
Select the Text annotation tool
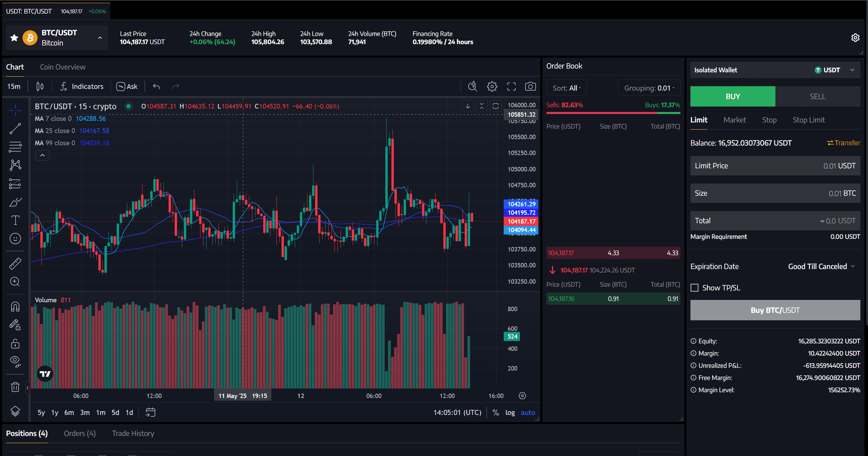[15, 220]
